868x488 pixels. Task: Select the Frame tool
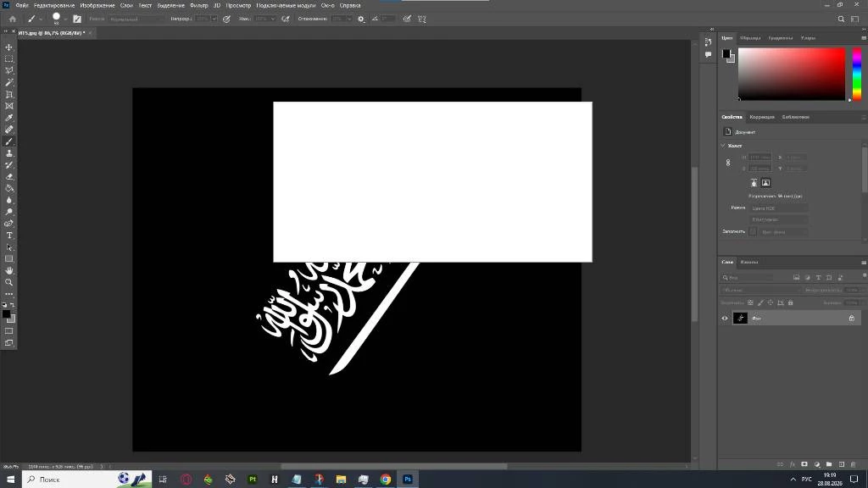(x=8, y=106)
